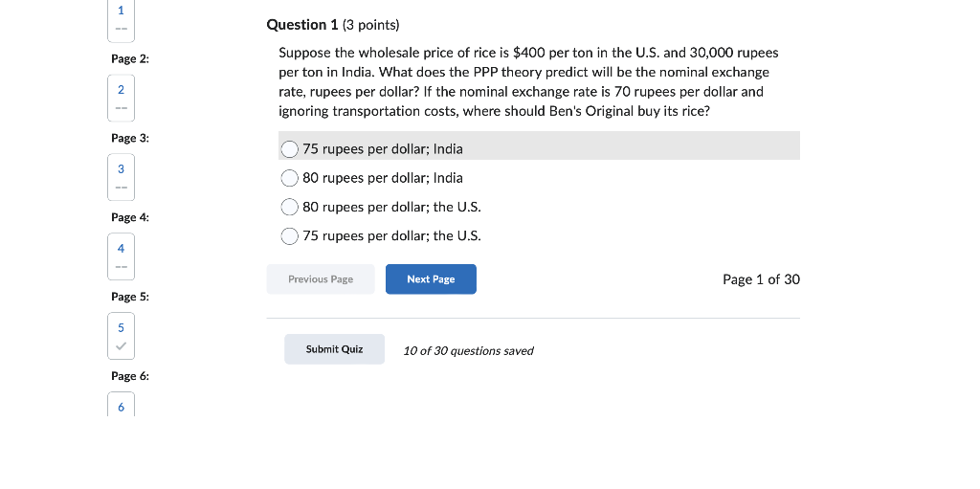Jump to question 1 in sidebar
Image resolution: width=980 pixels, height=489 pixels.
pyautogui.click(x=121, y=19)
